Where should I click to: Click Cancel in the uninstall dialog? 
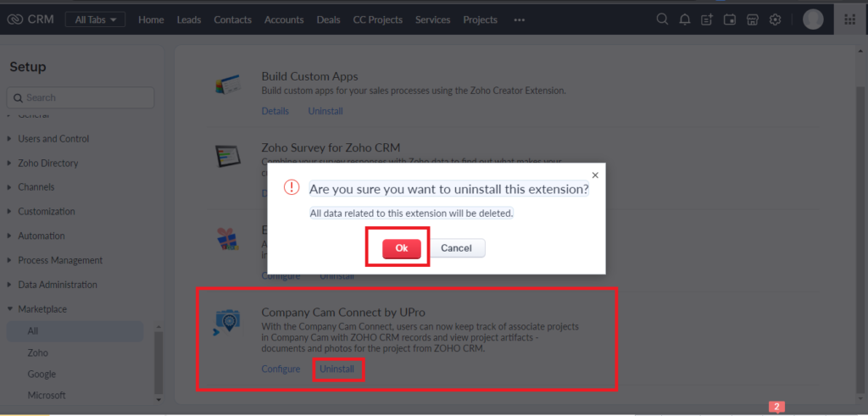coord(456,248)
